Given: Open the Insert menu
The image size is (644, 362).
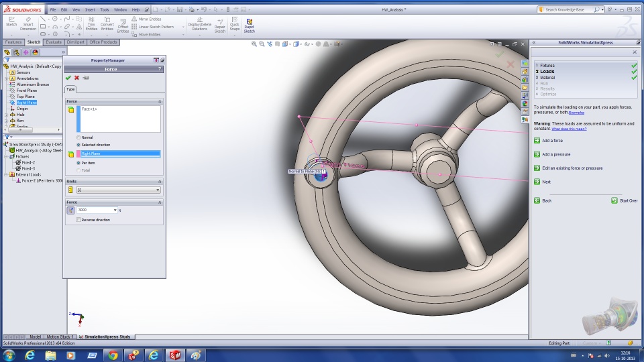Looking at the screenshot, I should coord(90,9).
